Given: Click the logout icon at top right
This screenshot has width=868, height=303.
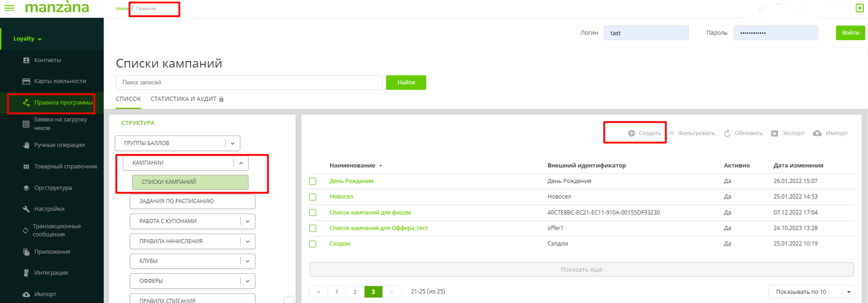Looking at the screenshot, I should tap(859, 8).
